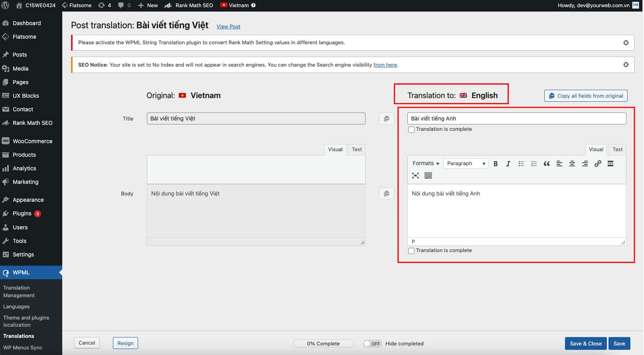The image size is (644, 355).
Task: Open the Formats dropdown
Action: (425, 164)
